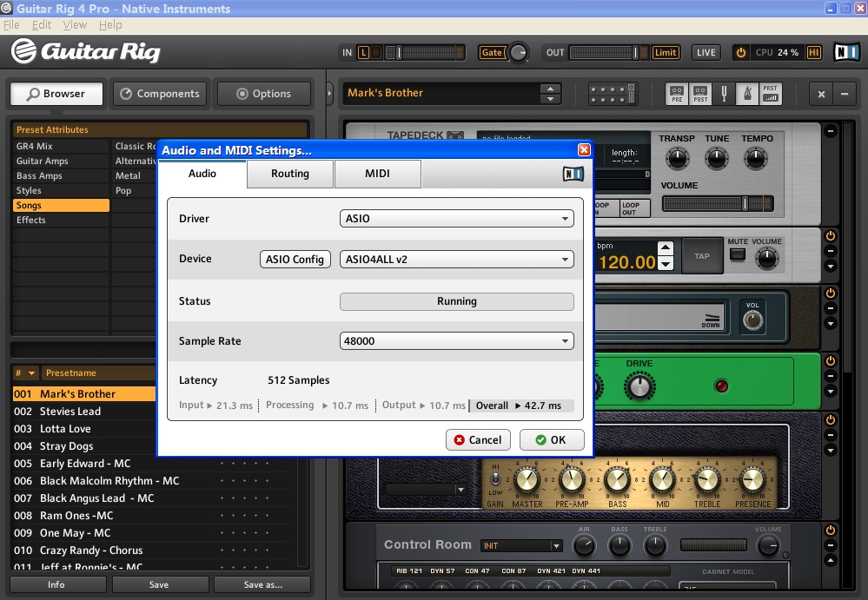Click the Save as... button
This screenshot has height=600, width=868.
(263, 584)
